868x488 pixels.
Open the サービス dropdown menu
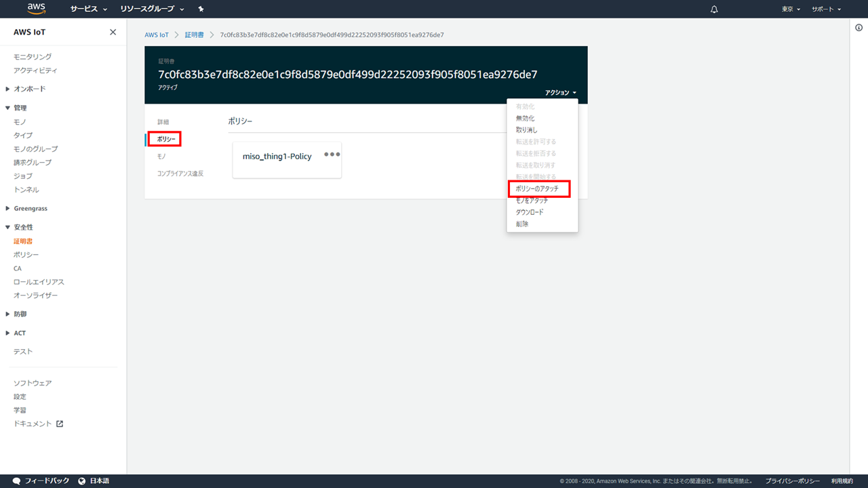tap(88, 9)
